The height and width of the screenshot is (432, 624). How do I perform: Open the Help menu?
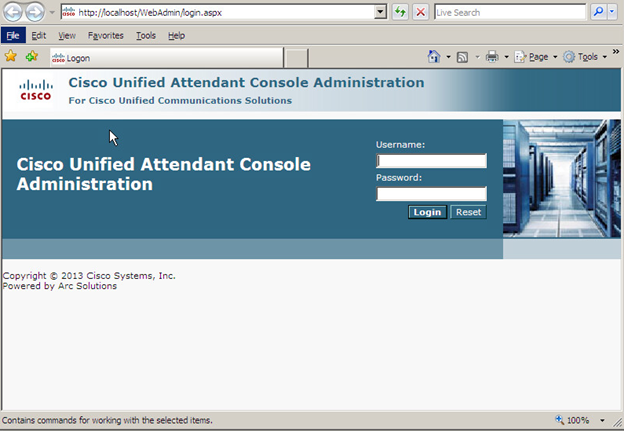click(176, 35)
